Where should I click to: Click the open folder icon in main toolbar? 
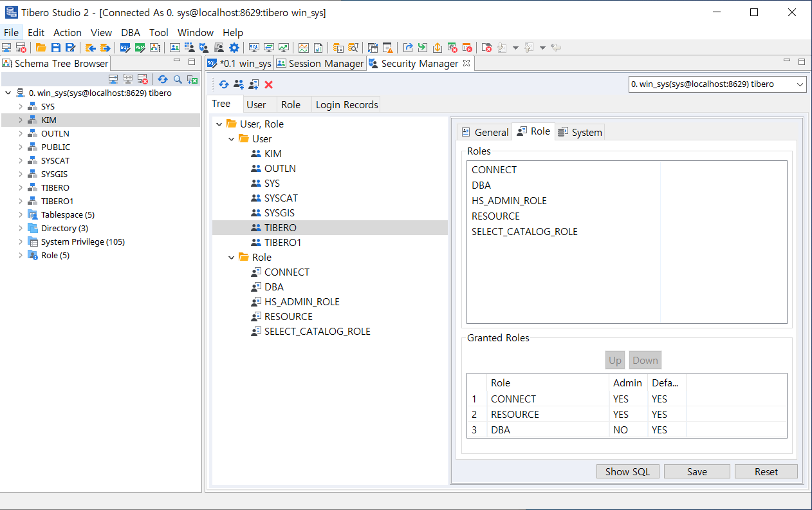pyautogui.click(x=41, y=48)
